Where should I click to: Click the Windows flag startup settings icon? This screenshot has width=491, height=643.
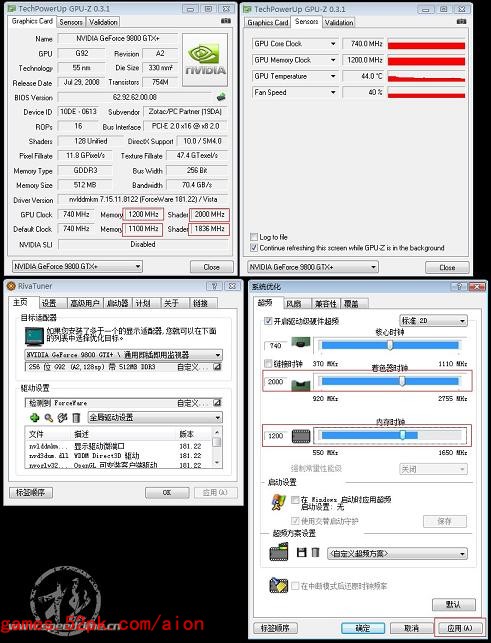tap(279, 502)
